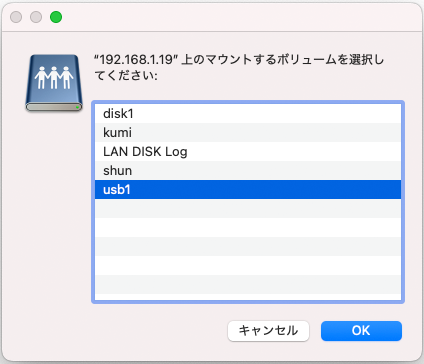Confirm mounting with the OK button
The image size is (424, 364).
361,331
